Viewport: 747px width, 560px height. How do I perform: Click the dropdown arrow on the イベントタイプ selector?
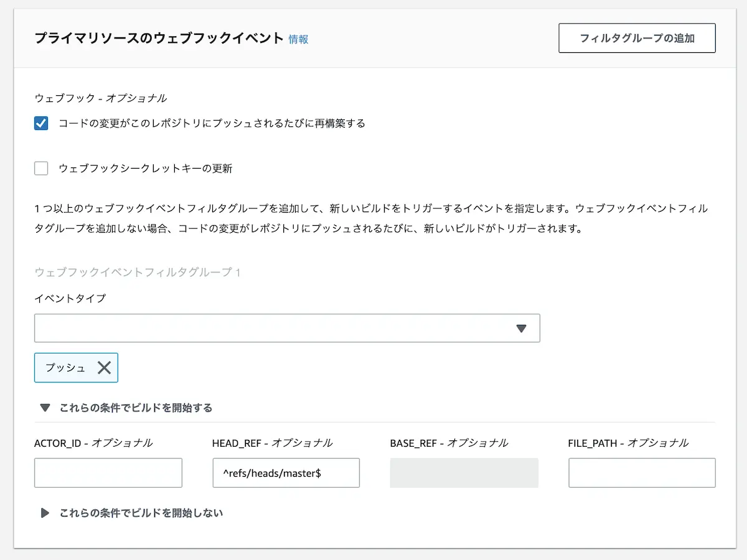[522, 328]
